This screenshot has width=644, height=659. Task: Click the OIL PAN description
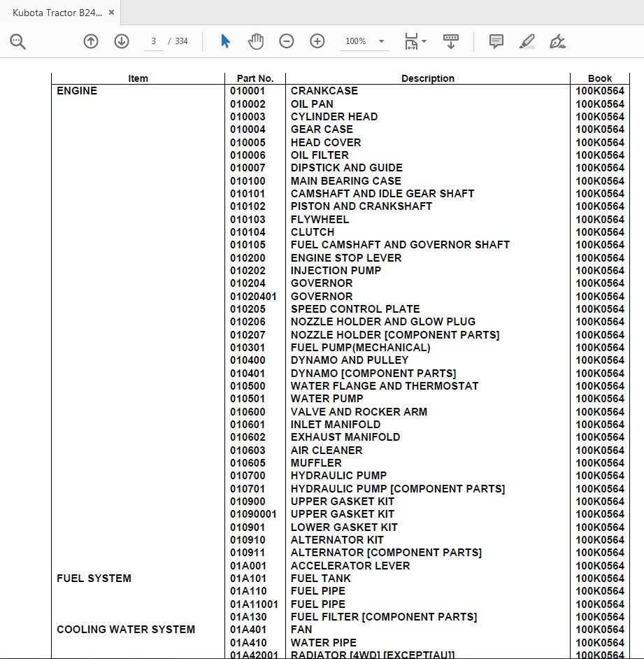coord(312,104)
